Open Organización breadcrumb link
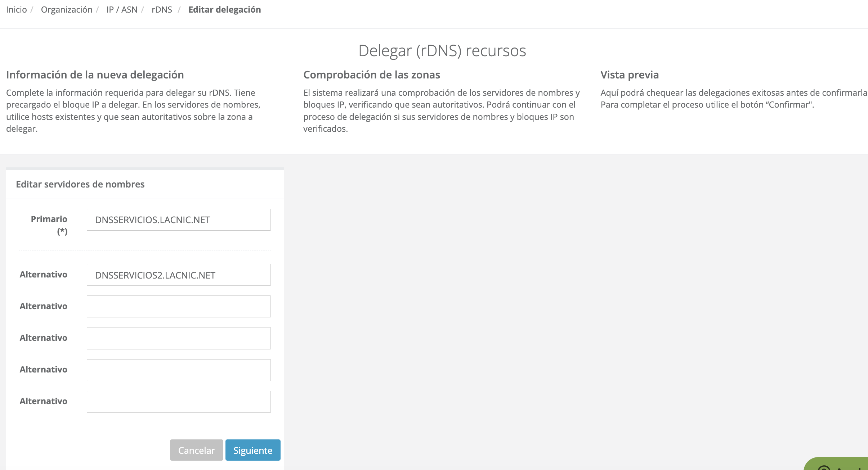This screenshot has height=470, width=868. pyautogui.click(x=67, y=10)
